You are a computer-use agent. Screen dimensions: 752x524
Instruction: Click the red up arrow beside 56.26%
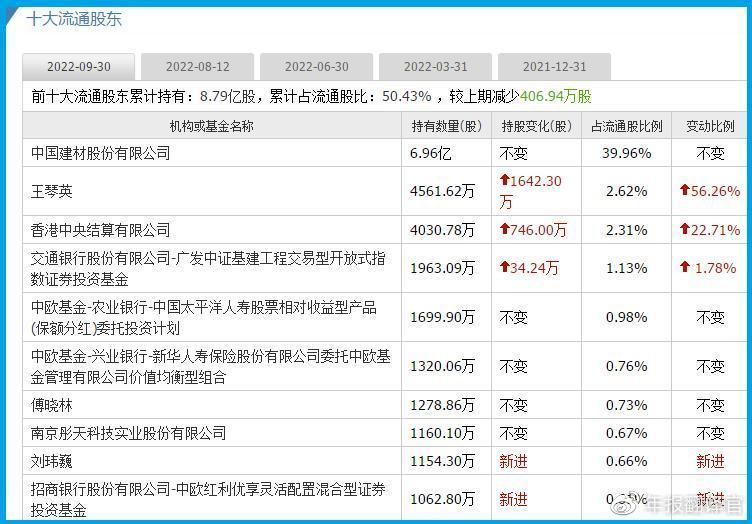tap(685, 190)
